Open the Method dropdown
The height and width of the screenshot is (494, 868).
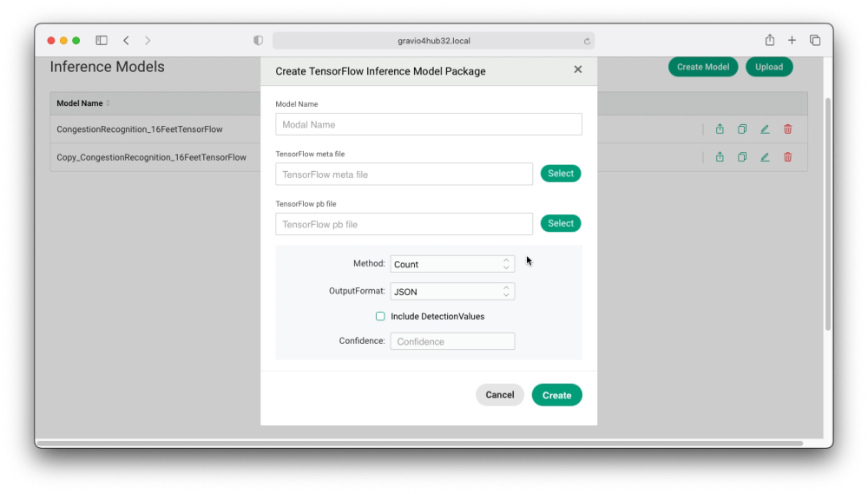click(452, 264)
